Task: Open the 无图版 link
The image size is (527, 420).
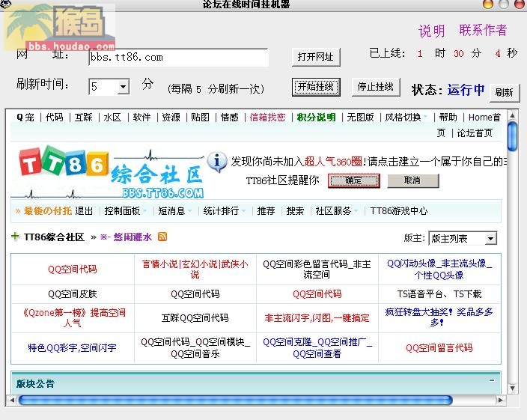Action: click(360, 118)
